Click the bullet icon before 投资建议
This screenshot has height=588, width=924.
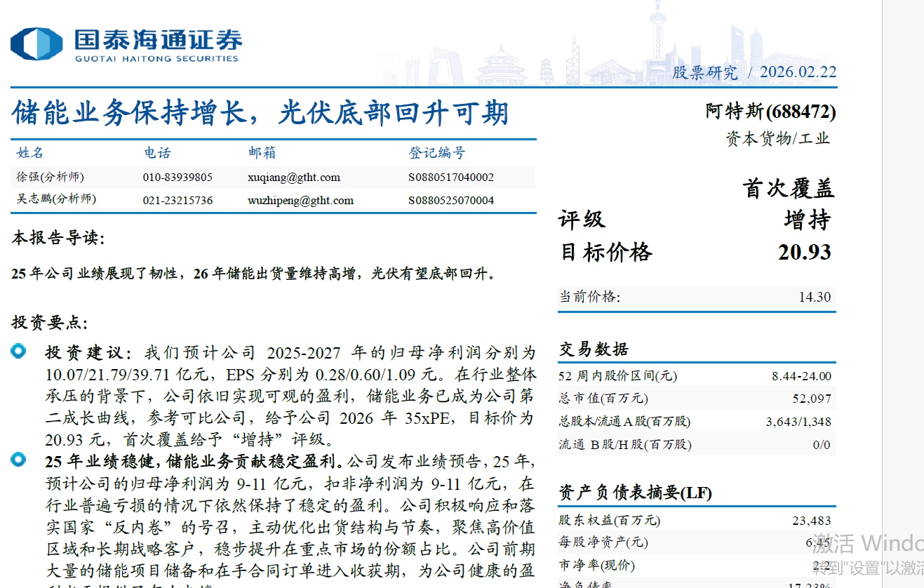(x=19, y=351)
